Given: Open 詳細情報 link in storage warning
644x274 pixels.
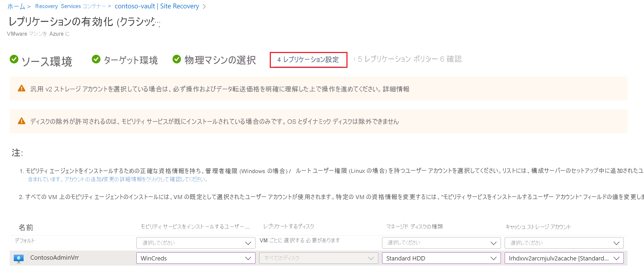Looking at the screenshot, I should (x=396, y=89).
